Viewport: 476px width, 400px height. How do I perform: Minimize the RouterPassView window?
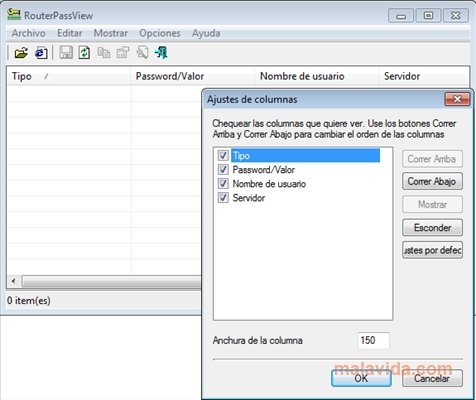point(401,16)
